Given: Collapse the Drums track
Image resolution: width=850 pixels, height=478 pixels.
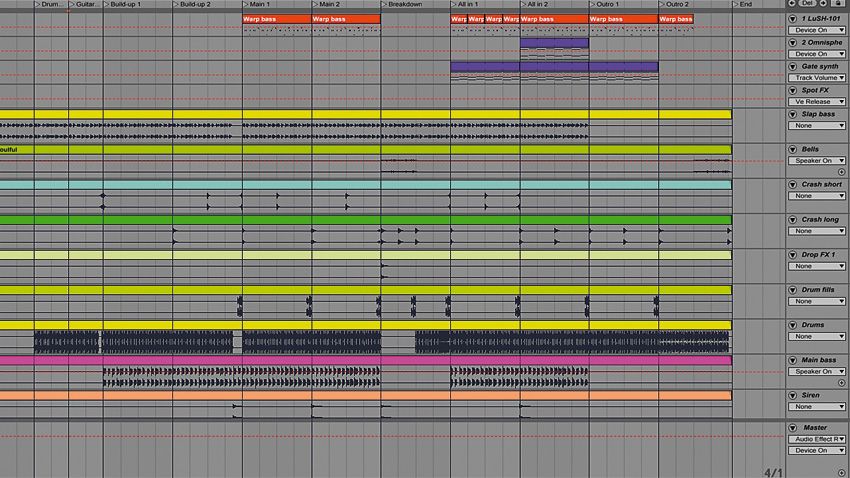Looking at the screenshot, I should [793, 325].
